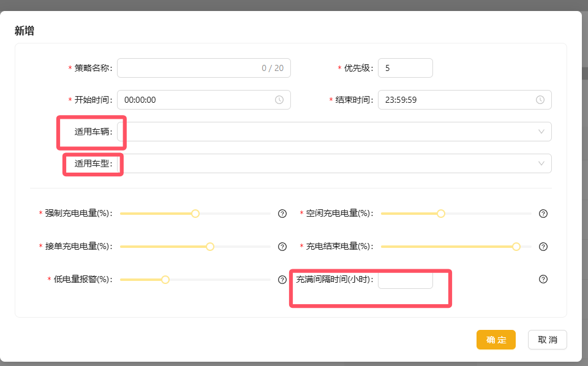This screenshot has width=588, height=366.
Task: Click the 结束时间 label
Action: 353,100
